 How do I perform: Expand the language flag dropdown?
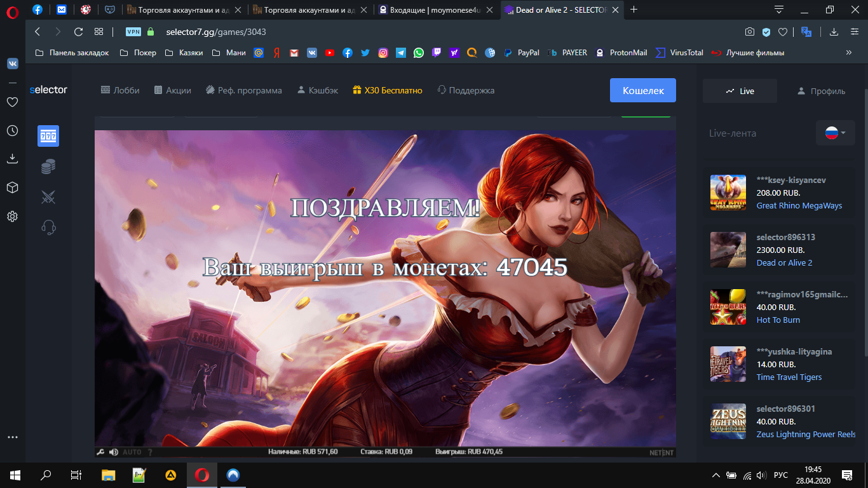tap(835, 133)
